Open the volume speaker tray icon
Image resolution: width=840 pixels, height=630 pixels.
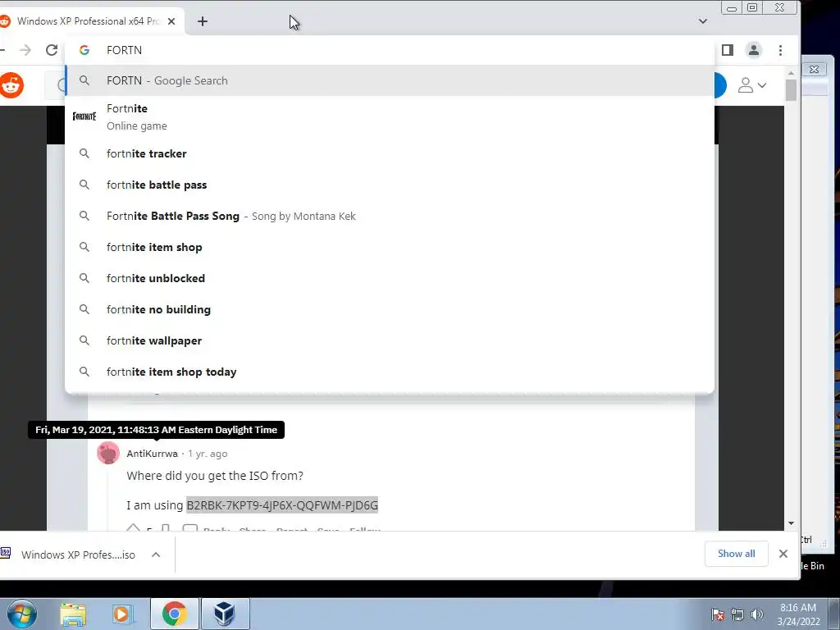pos(757,614)
